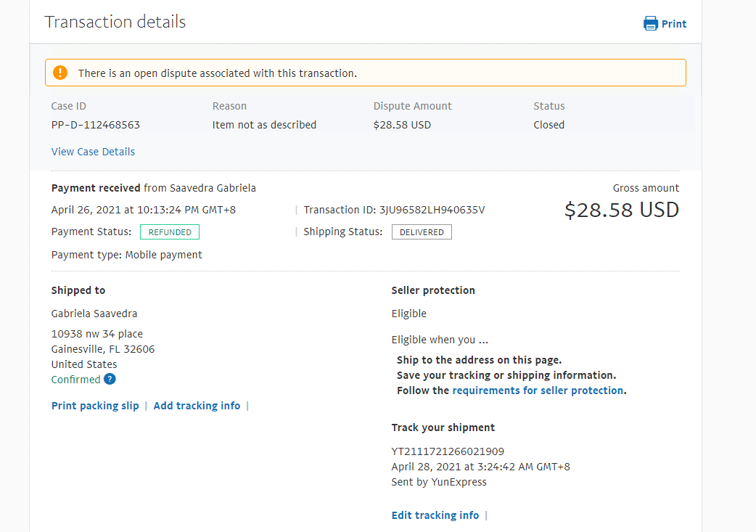The width and height of the screenshot is (756, 532).
Task: Open requirements for seller protection link
Action: click(x=538, y=390)
